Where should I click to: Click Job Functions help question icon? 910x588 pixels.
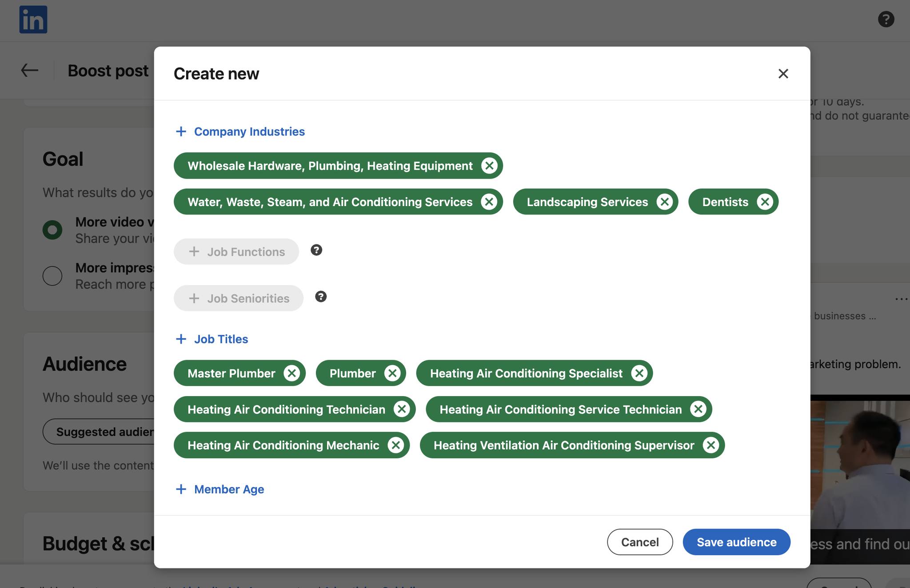(x=316, y=250)
